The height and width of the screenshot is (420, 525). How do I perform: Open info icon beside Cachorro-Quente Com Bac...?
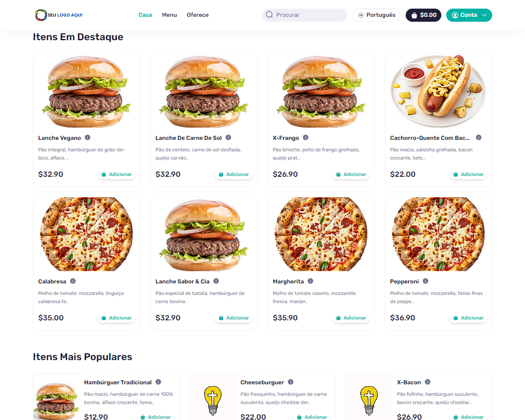pos(479,137)
